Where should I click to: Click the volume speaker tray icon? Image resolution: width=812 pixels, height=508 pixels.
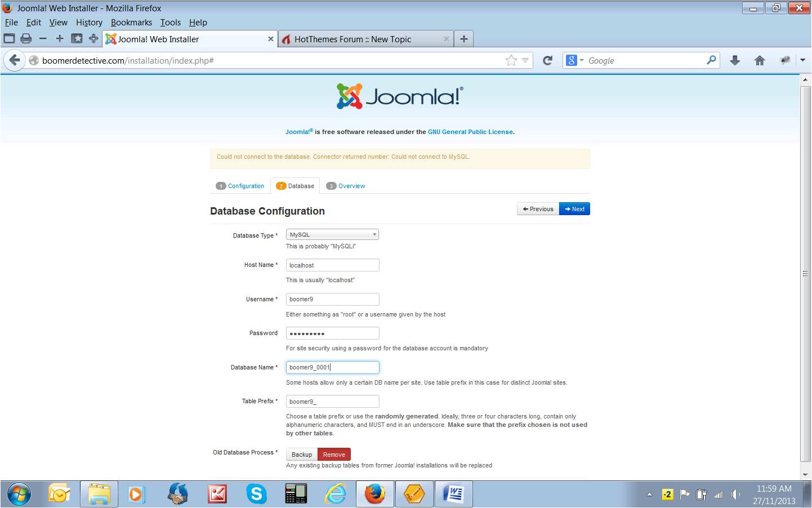[x=735, y=494]
